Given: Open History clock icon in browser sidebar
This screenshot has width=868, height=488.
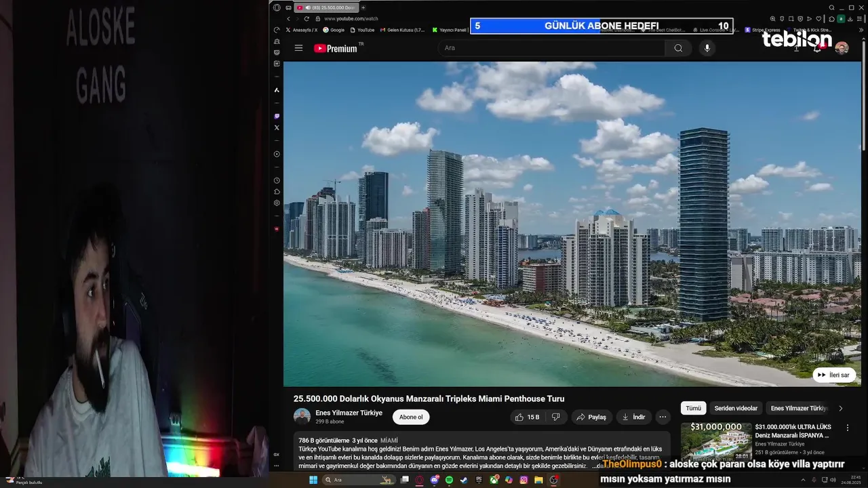Looking at the screenshot, I should click(277, 180).
